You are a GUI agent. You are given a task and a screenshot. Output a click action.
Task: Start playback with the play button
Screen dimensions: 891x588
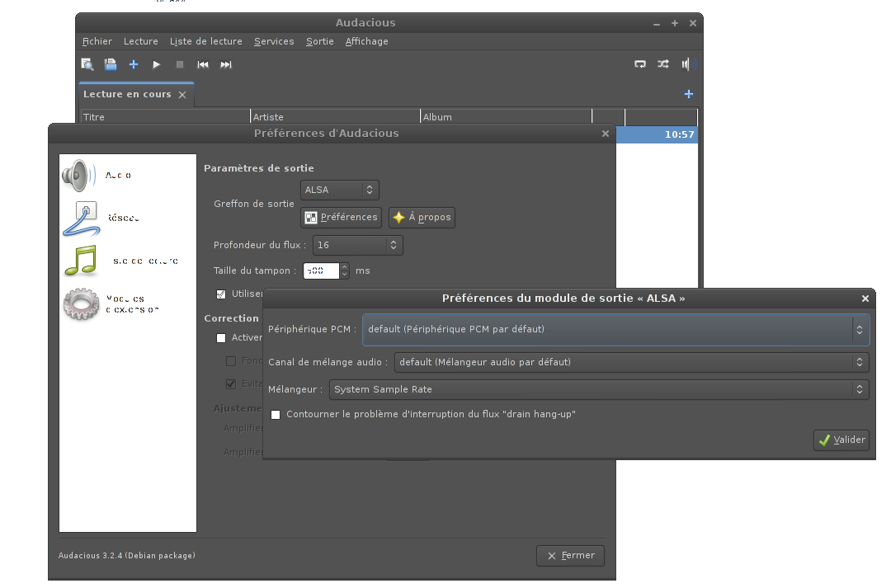156,64
